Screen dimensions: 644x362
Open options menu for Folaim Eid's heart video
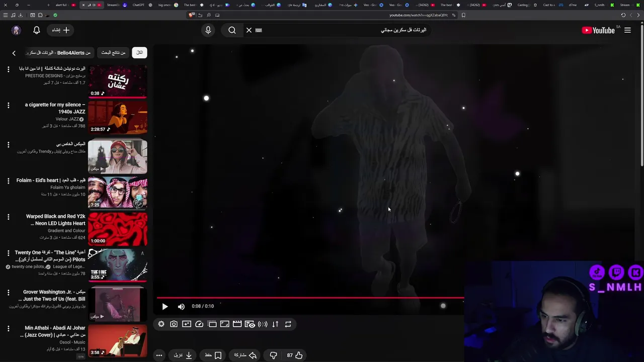pos(8,180)
